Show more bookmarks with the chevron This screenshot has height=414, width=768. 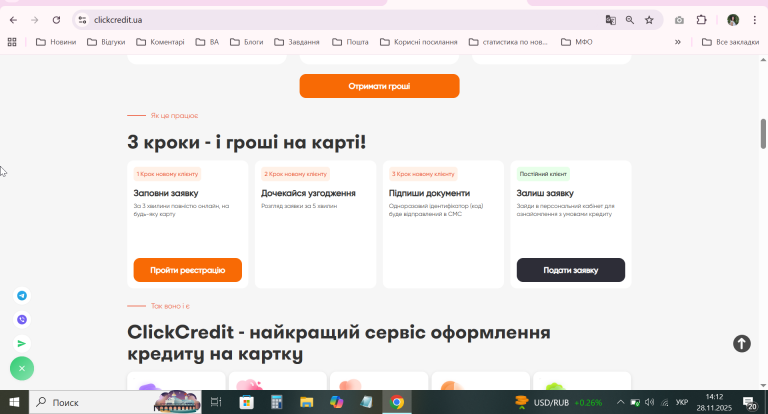tap(678, 42)
